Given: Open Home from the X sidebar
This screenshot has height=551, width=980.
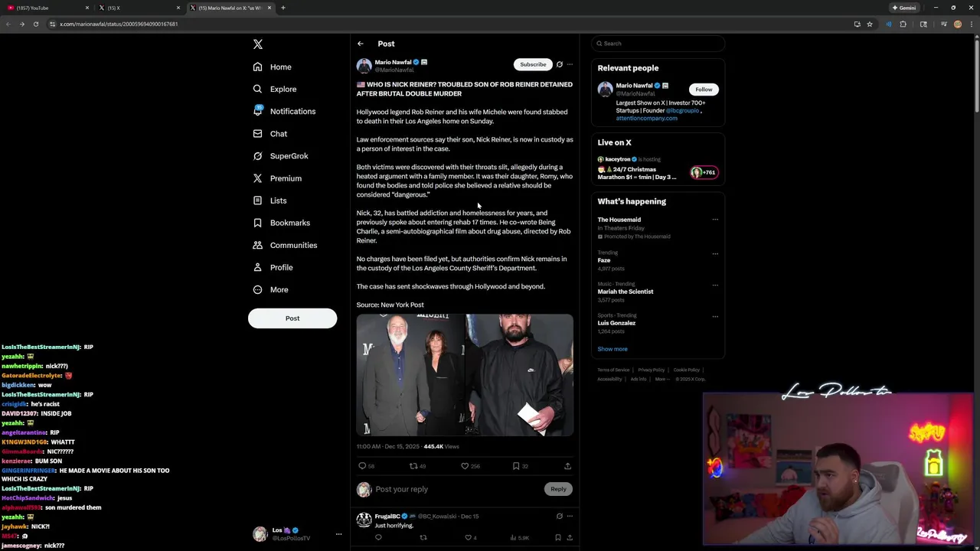Looking at the screenshot, I should click(273, 67).
